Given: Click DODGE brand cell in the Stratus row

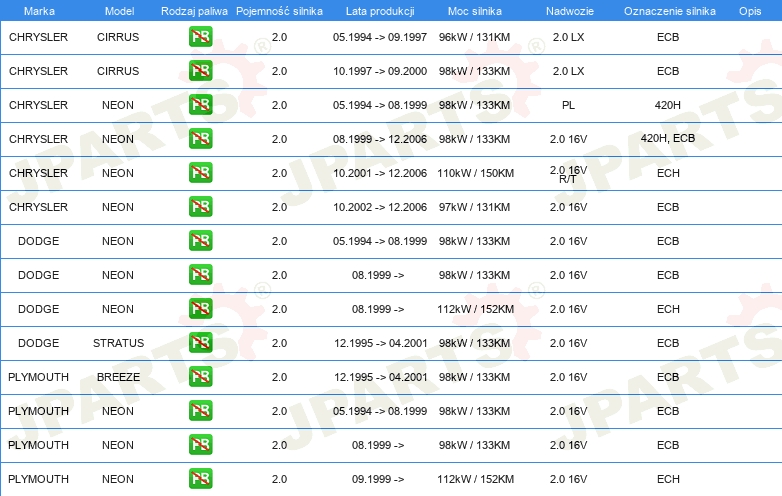Looking at the screenshot, I should [x=38, y=343].
